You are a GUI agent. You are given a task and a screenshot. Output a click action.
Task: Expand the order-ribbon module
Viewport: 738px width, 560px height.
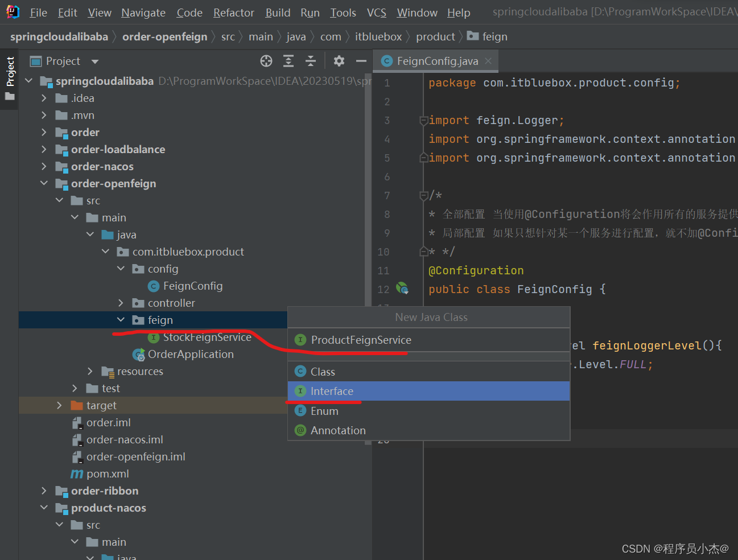point(44,491)
